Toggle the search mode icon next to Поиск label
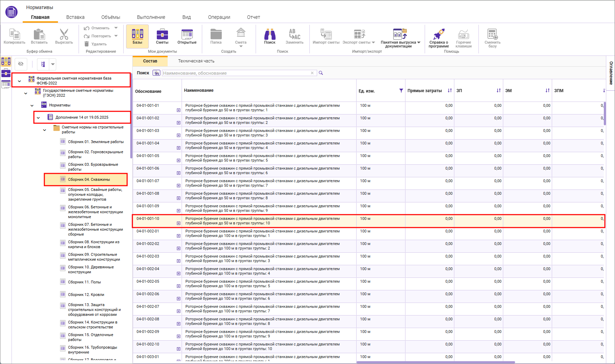This screenshot has width=615, height=364. coord(156,73)
